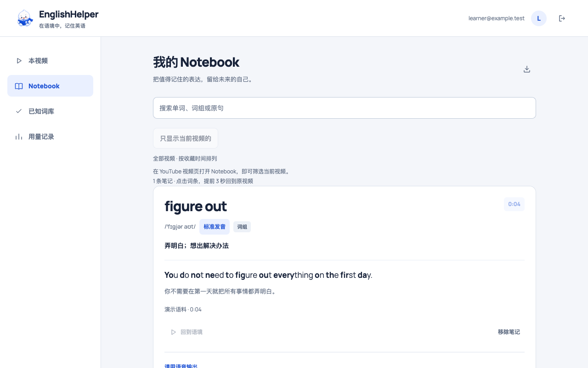Image resolution: width=588 pixels, height=368 pixels.
Task: Click the entry title figure out
Action: [196, 207]
